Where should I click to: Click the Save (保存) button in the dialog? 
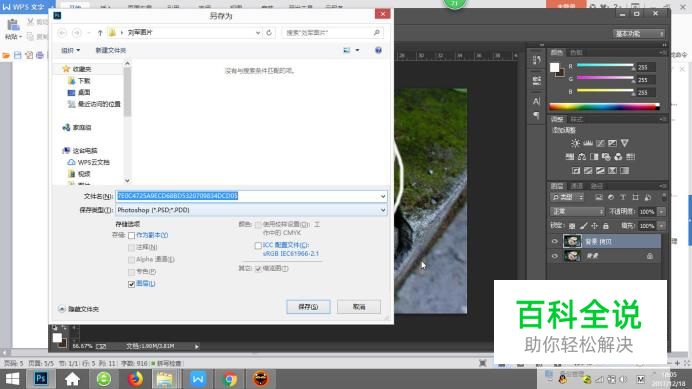[x=308, y=307]
